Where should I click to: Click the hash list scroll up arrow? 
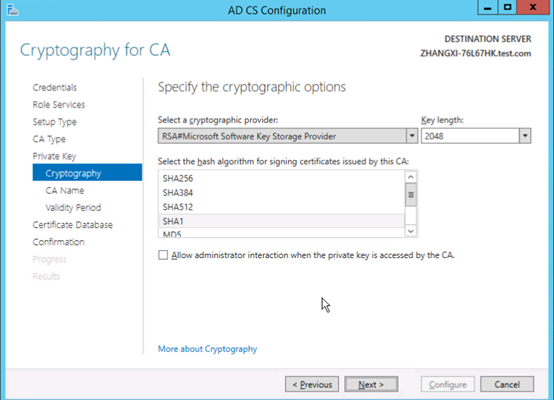[x=411, y=177]
